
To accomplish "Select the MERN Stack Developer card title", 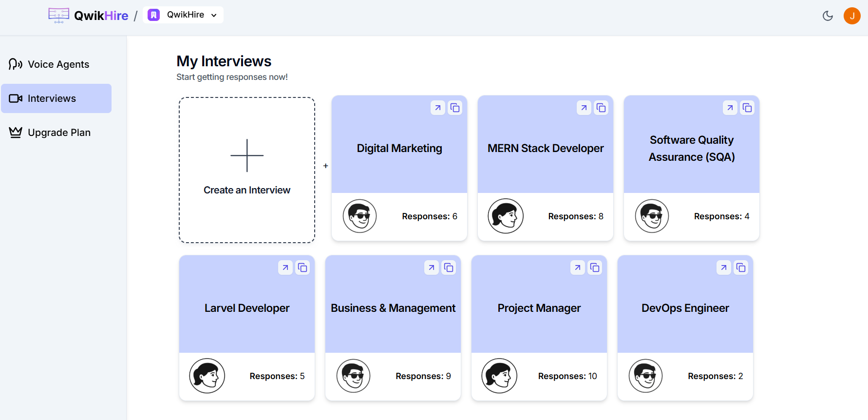I will [x=546, y=148].
